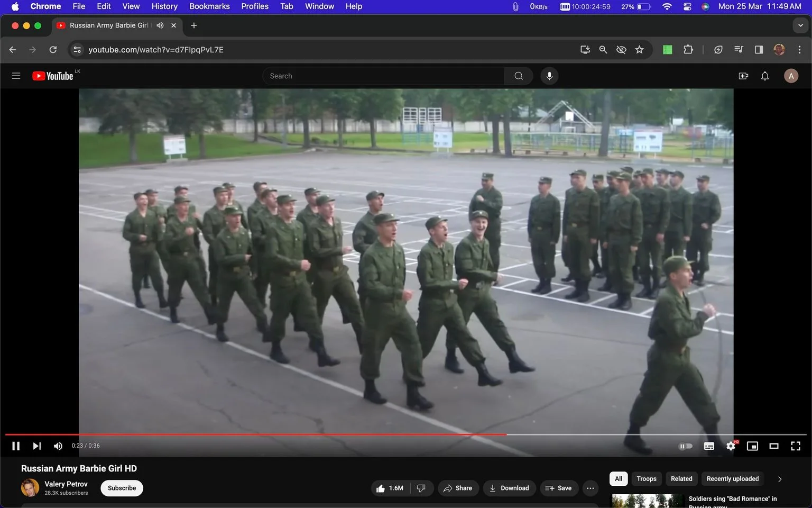Open YouTube notifications bell
The width and height of the screenshot is (812, 508).
pyautogui.click(x=765, y=76)
